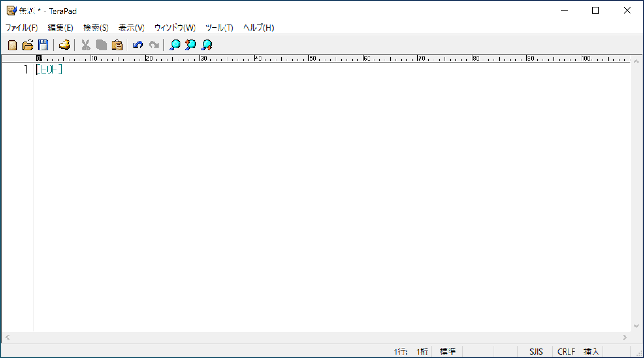The height and width of the screenshot is (358, 644).
Task: Click the 挿入 insert mode indicator
Action: pos(591,352)
